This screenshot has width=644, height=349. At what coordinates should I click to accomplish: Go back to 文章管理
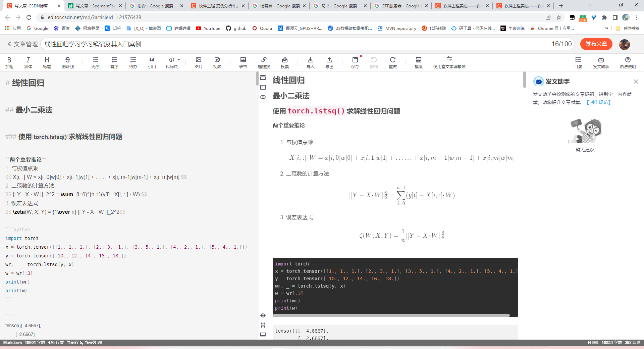coord(22,44)
